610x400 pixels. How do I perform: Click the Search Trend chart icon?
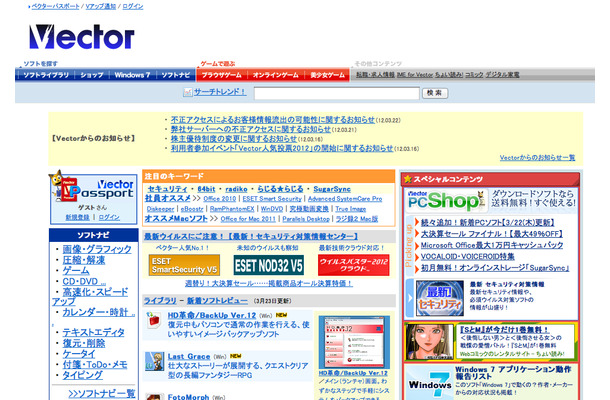tap(188, 93)
